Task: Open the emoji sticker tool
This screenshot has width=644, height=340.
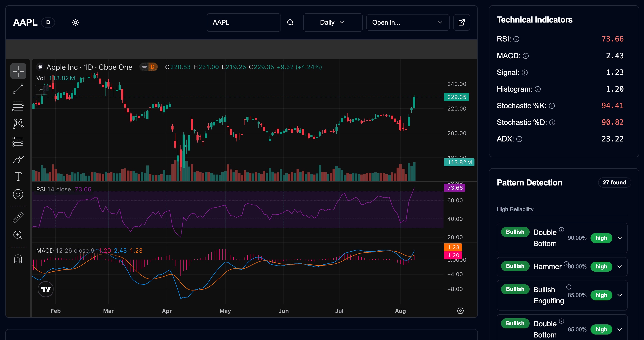Action: pos(18,194)
